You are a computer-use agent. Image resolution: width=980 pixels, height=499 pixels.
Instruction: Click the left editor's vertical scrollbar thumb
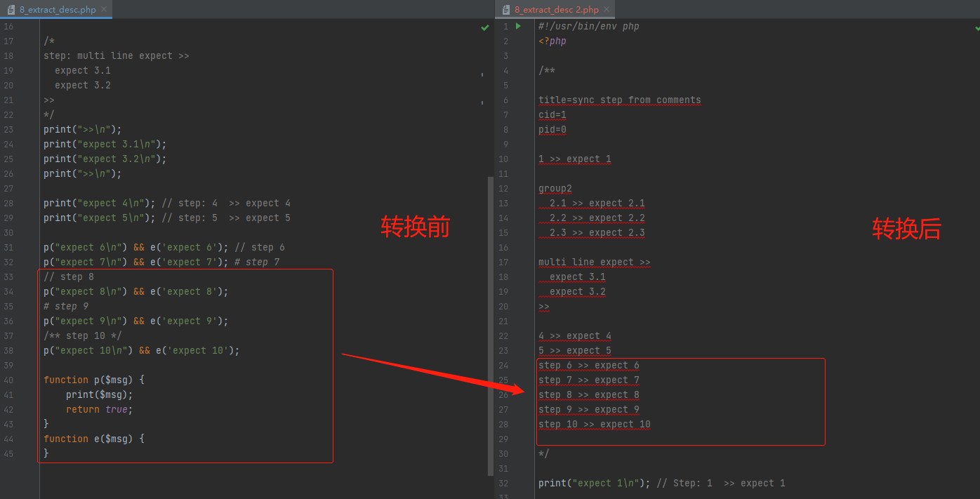490,323
